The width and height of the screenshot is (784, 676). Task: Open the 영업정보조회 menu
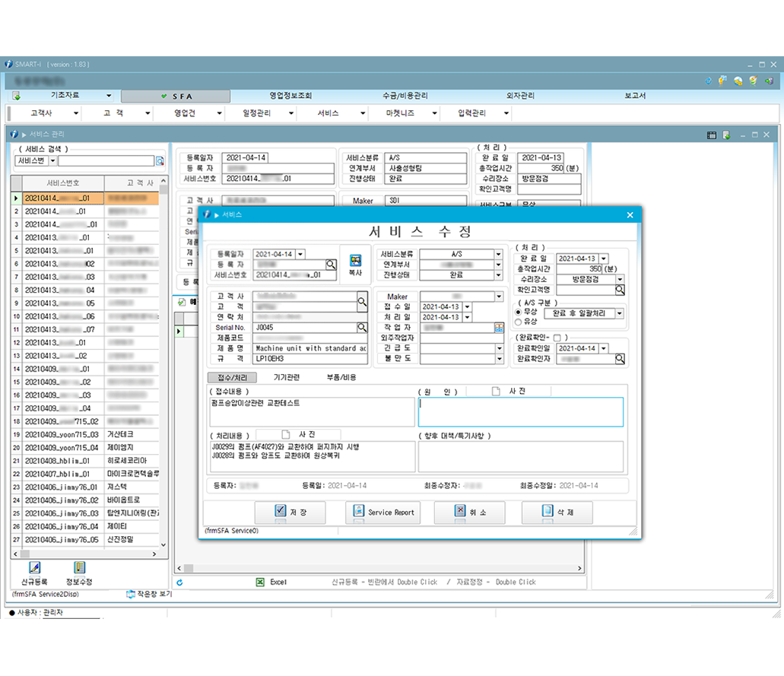290,97
